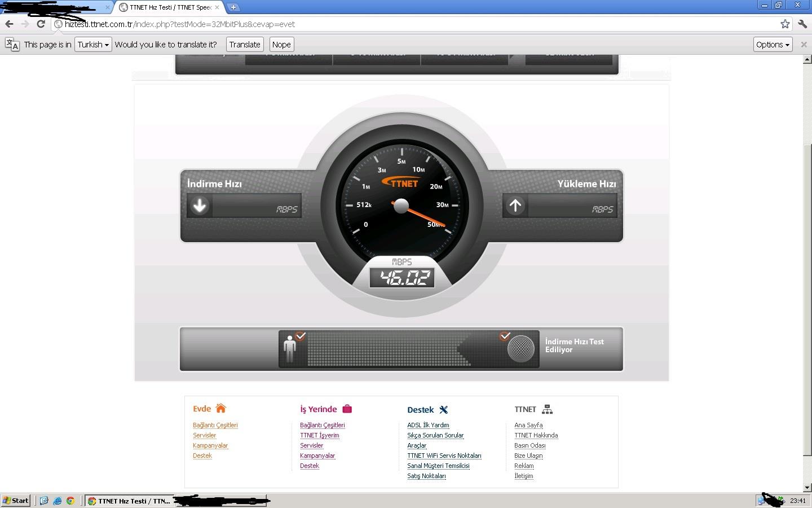Open the Chrome wrench settings menu
Image resolution: width=812 pixels, height=508 pixels.
pyautogui.click(x=802, y=24)
